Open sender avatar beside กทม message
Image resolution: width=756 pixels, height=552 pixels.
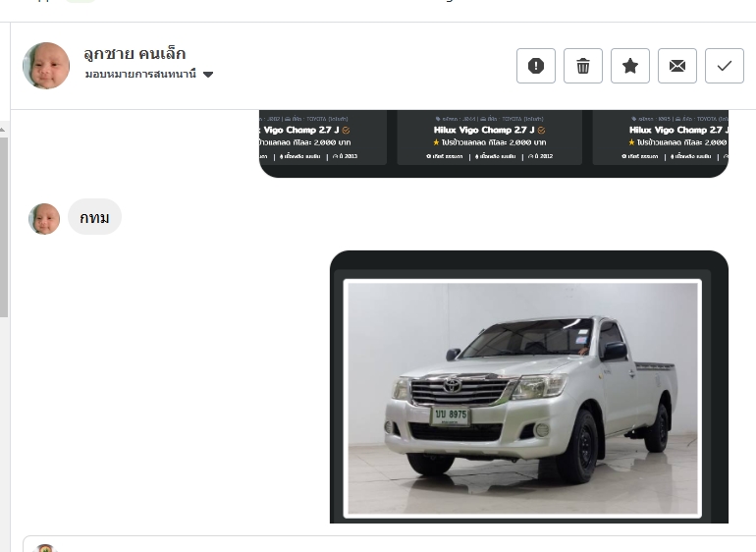point(44,219)
